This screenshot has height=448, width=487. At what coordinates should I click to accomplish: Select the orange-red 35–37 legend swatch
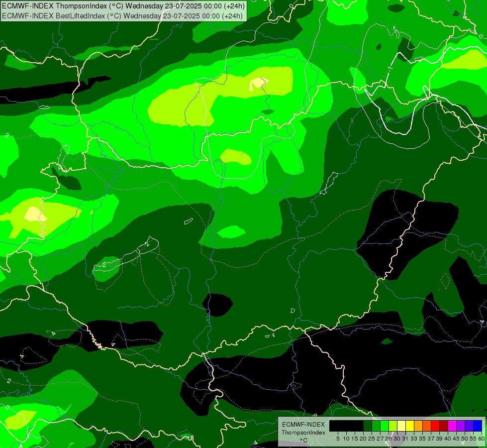click(x=427, y=426)
